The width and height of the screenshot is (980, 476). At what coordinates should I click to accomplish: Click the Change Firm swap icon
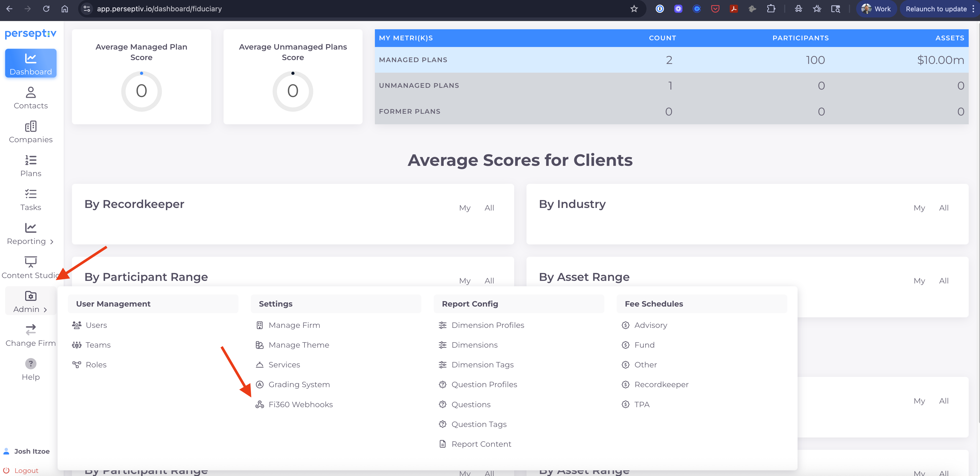click(x=30, y=329)
